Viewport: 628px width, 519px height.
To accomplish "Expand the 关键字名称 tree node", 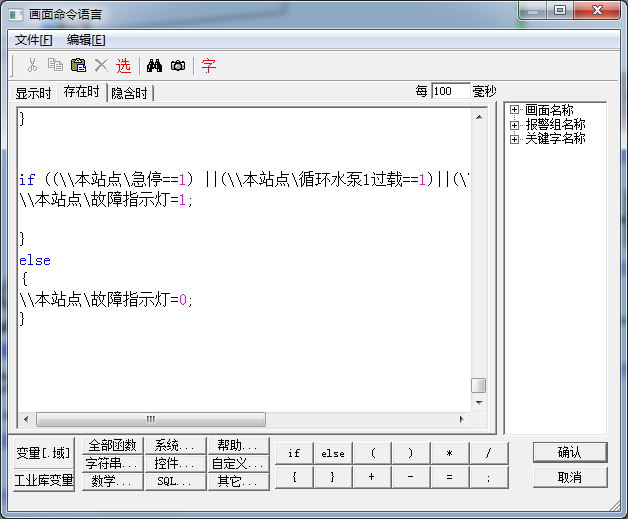I will 514,139.
